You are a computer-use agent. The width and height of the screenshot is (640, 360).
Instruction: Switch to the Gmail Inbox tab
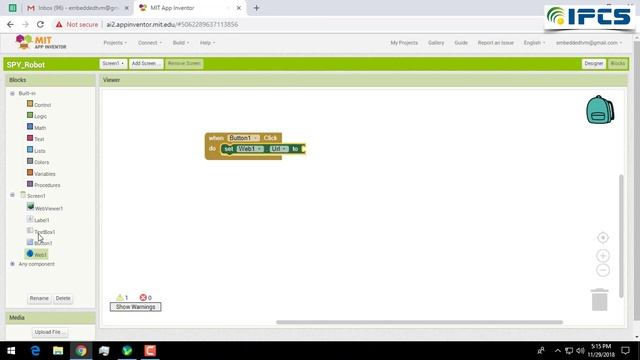pyautogui.click(x=78, y=8)
